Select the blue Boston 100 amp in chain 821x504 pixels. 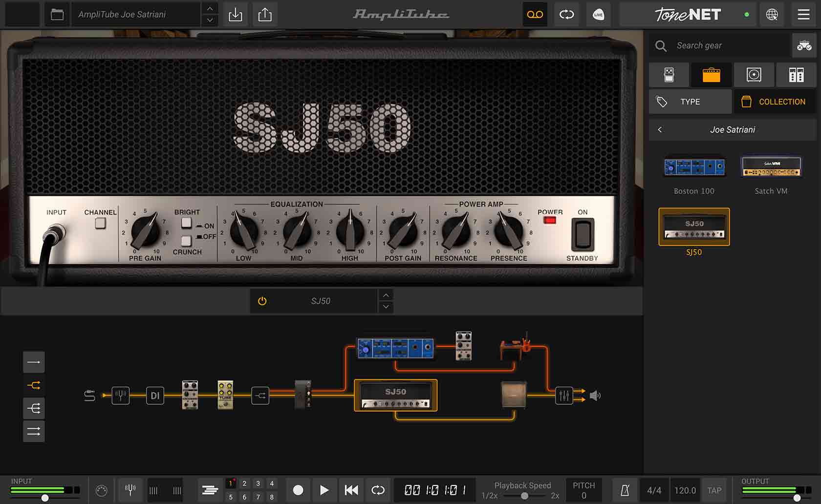tap(395, 349)
